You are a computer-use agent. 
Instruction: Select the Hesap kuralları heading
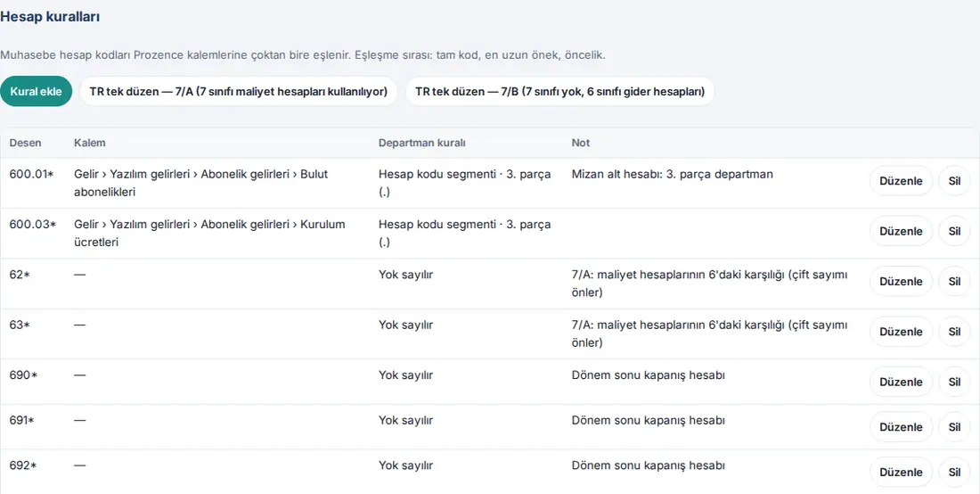(50, 17)
